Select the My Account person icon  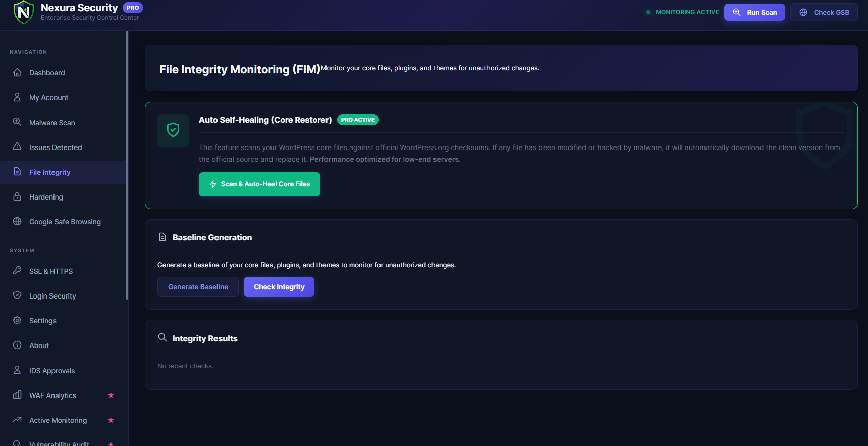click(x=17, y=97)
